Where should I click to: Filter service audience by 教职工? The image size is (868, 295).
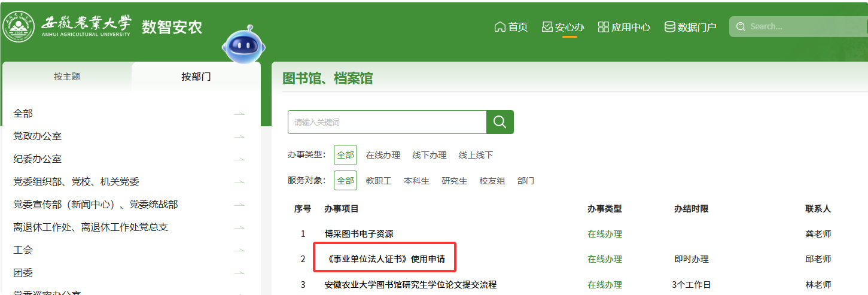click(379, 181)
